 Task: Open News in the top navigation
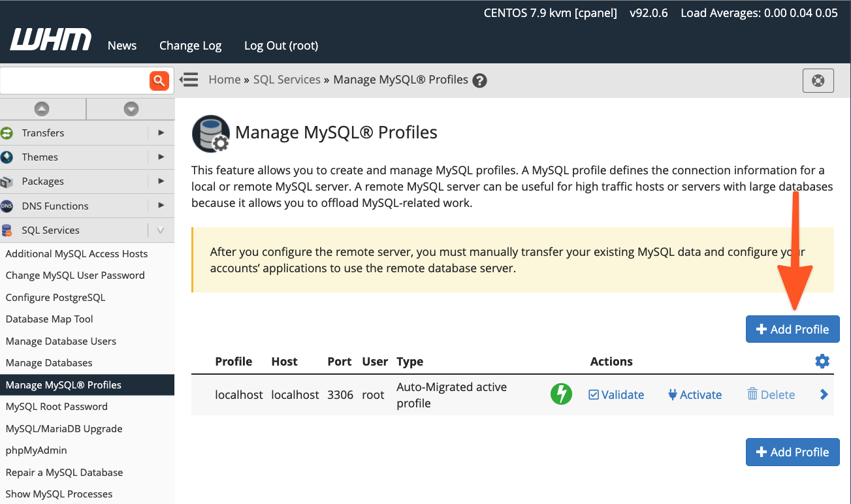tap(122, 46)
